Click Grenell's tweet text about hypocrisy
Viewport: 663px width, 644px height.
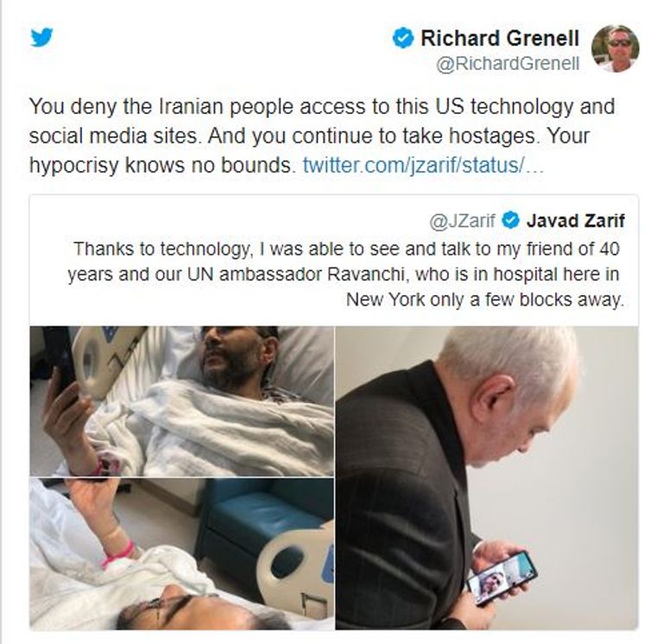point(321,136)
